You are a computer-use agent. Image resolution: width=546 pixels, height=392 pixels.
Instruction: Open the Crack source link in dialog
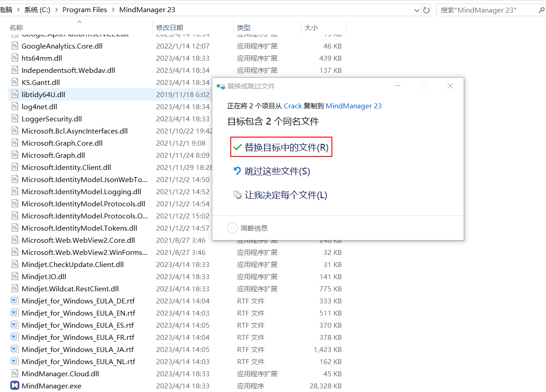click(x=293, y=106)
